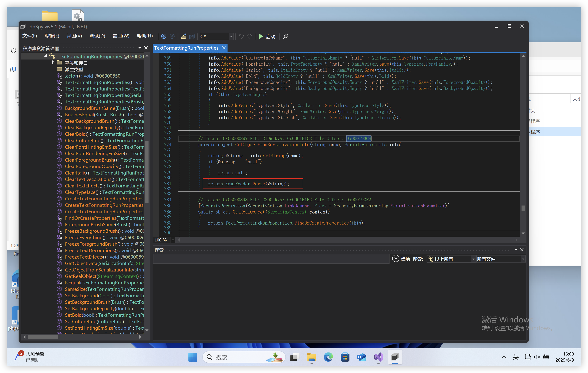Viewport: 588px width, 373px height.
Task: Click method icon beside ClearCultureInfo()
Action: [x=59, y=140]
